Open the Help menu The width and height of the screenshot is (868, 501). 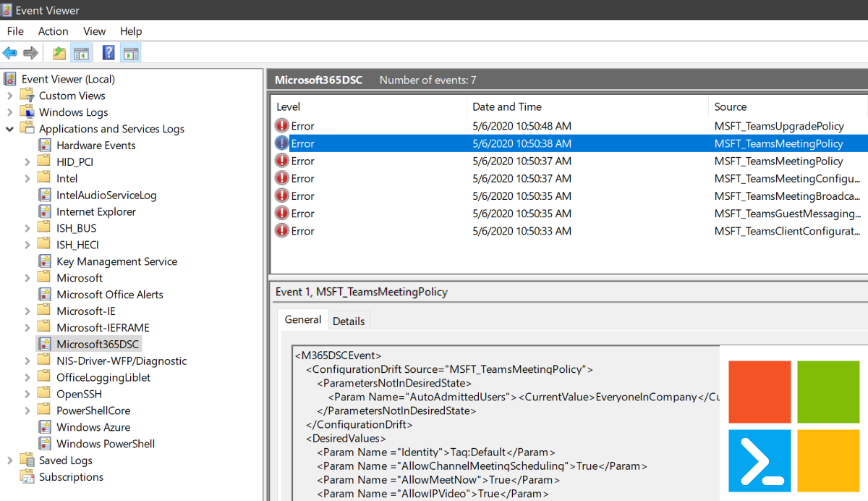point(131,31)
